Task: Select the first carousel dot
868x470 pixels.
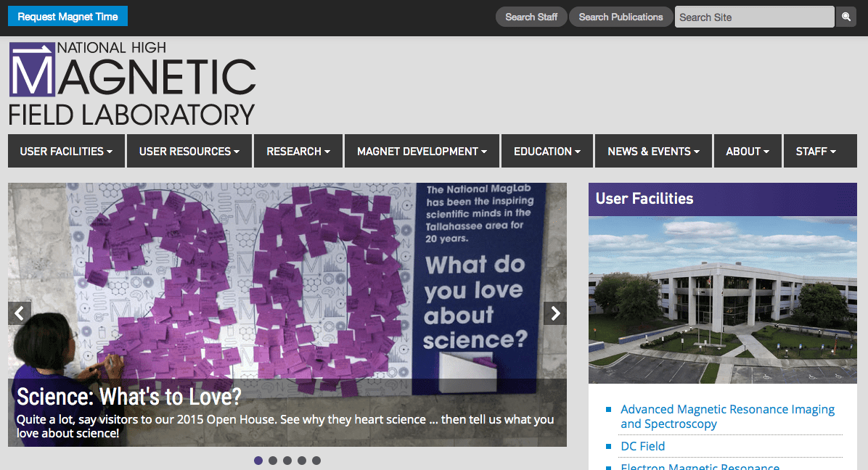Action: (x=258, y=461)
